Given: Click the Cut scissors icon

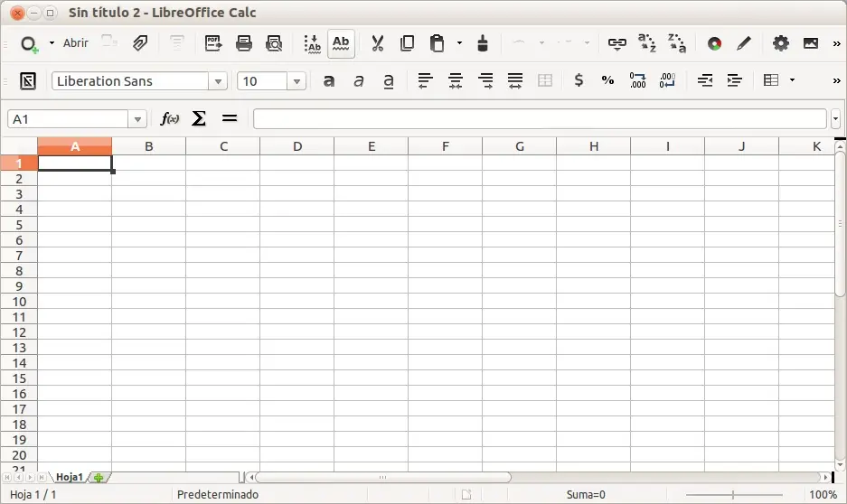Looking at the screenshot, I should (x=377, y=43).
